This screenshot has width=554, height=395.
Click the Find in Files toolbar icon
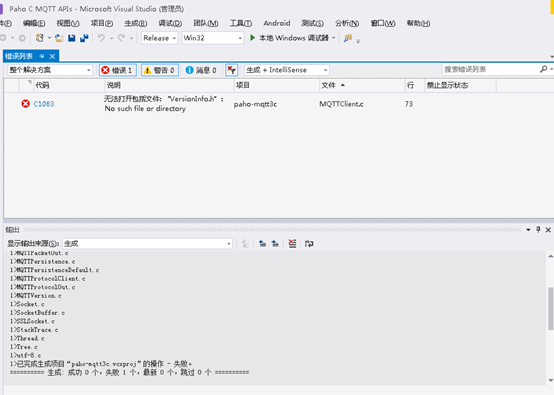coord(348,38)
